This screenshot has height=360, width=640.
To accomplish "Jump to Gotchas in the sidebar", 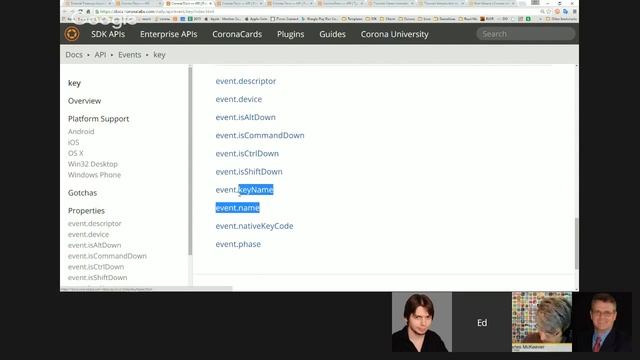I will [x=82, y=193].
